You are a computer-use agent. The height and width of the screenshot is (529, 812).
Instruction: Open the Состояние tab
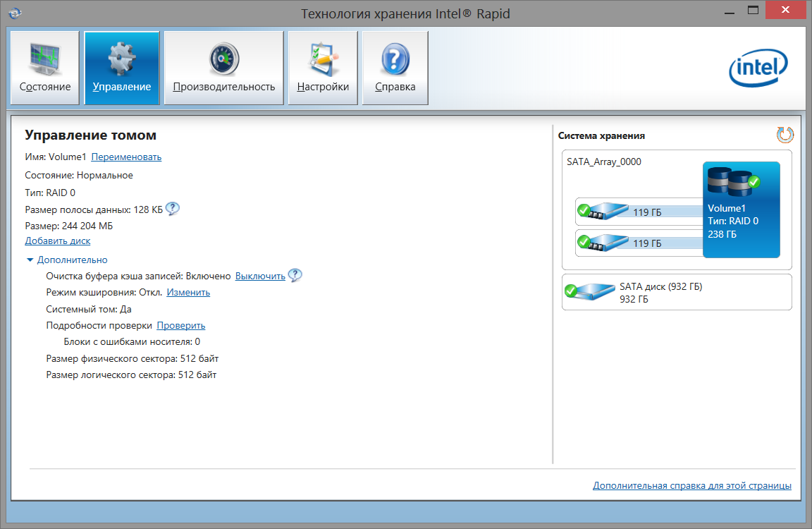44,68
